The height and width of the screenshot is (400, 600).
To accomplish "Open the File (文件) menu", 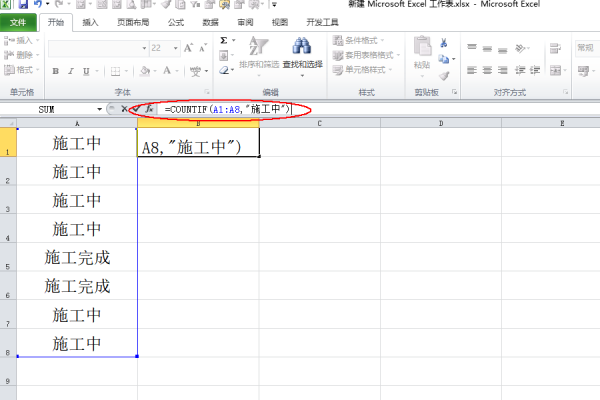I will pyautogui.click(x=19, y=21).
